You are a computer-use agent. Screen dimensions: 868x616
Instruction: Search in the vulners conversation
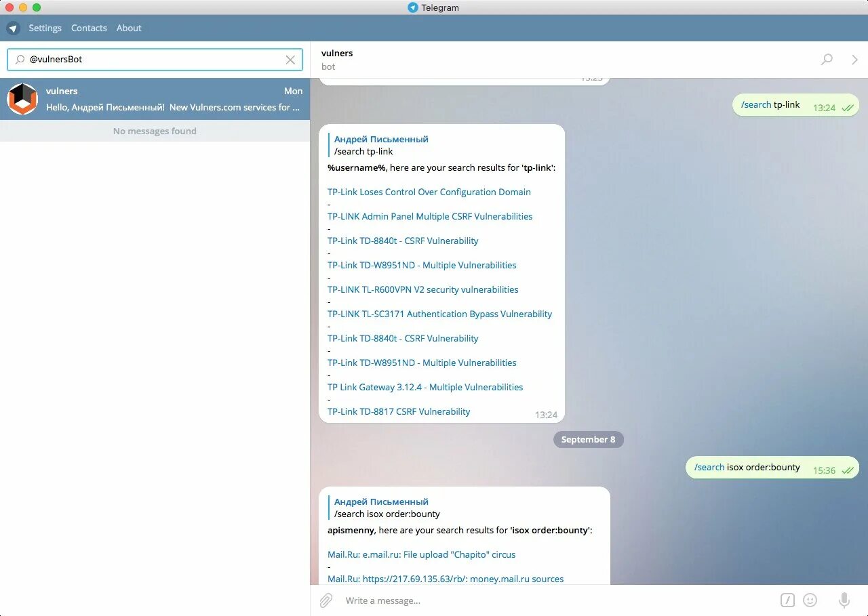click(827, 60)
